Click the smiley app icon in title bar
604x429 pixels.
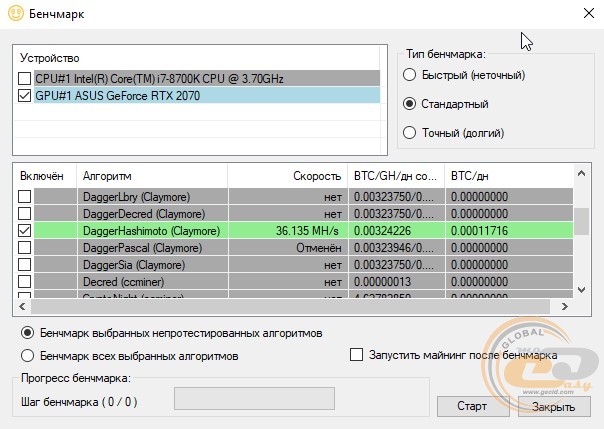pyautogui.click(x=16, y=13)
